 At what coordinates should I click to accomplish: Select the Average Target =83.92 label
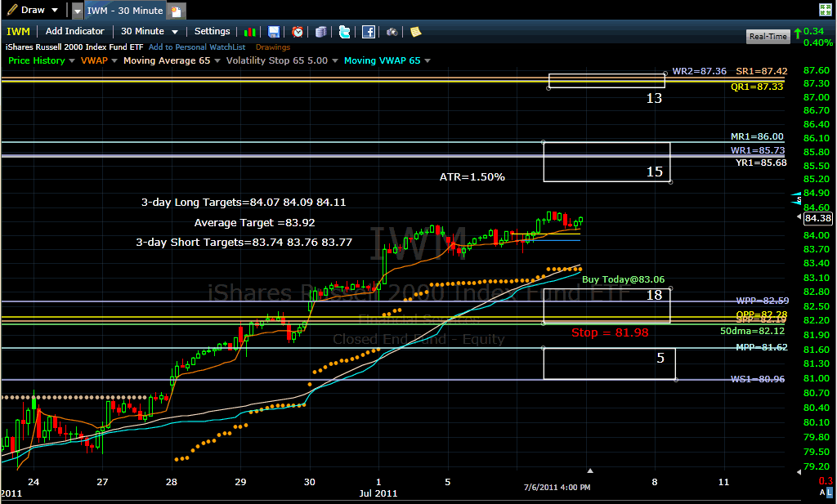point(255,223)
